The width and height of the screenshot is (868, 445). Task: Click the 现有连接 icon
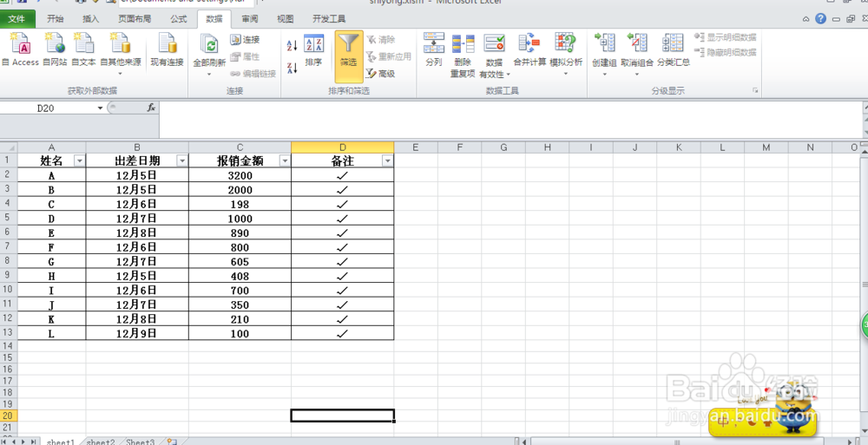[x=168, y=49]
